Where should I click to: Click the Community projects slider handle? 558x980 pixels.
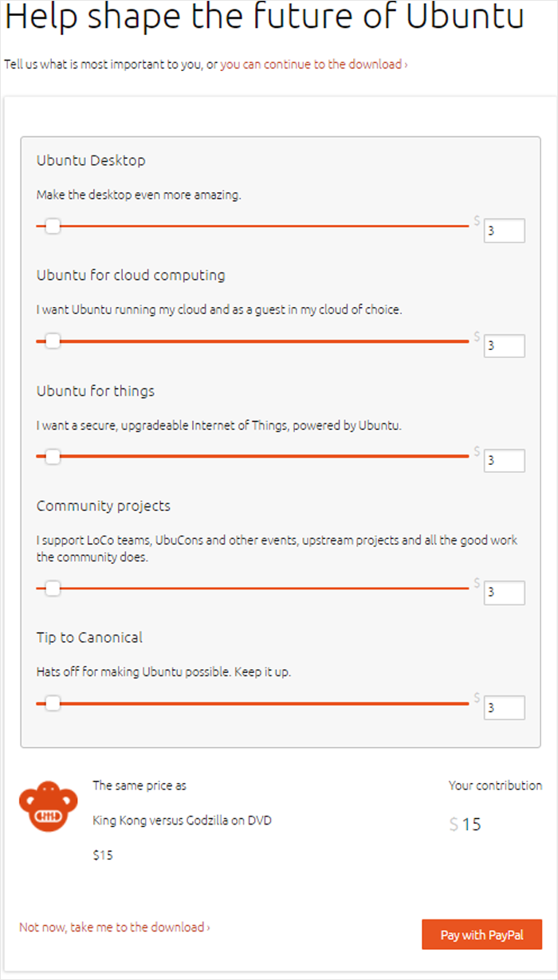(x=53, y=588)
